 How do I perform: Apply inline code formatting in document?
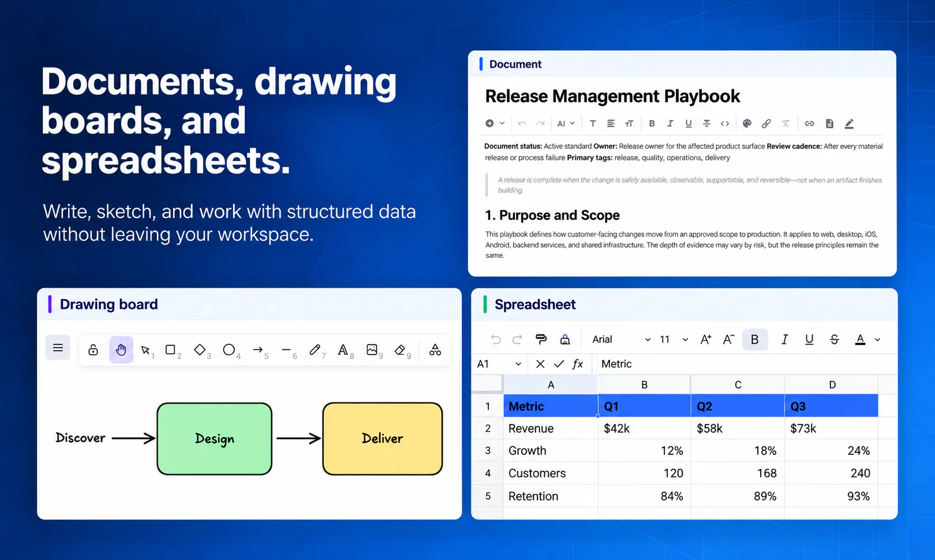[725, 123]
